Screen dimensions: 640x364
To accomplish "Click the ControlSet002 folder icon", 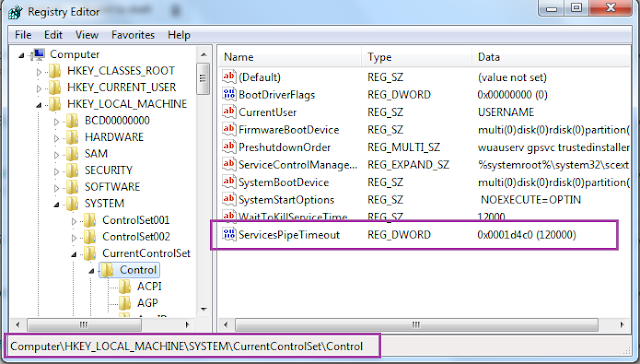I will tap(90, 237).
